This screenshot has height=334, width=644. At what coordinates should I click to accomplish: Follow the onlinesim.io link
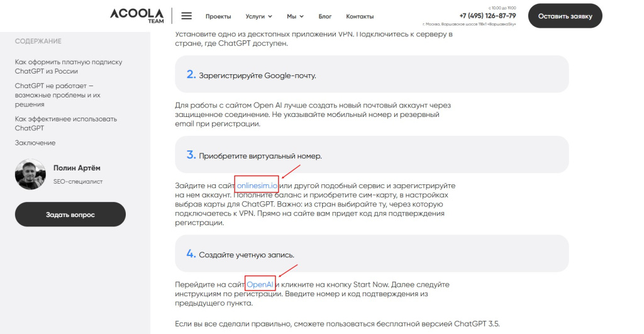tap(257, 186)
